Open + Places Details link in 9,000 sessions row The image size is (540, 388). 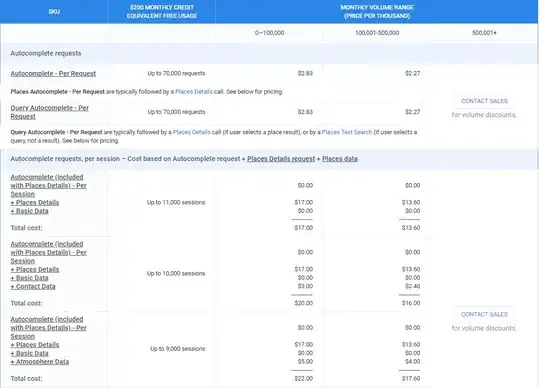(35, 345)
